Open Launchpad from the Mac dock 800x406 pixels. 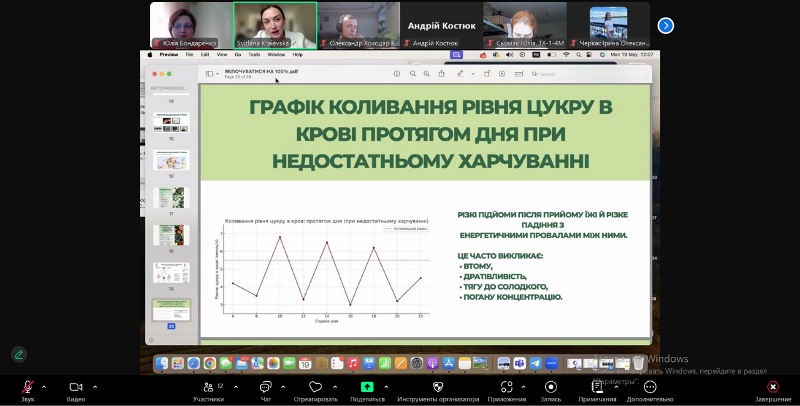pos(178,363)
